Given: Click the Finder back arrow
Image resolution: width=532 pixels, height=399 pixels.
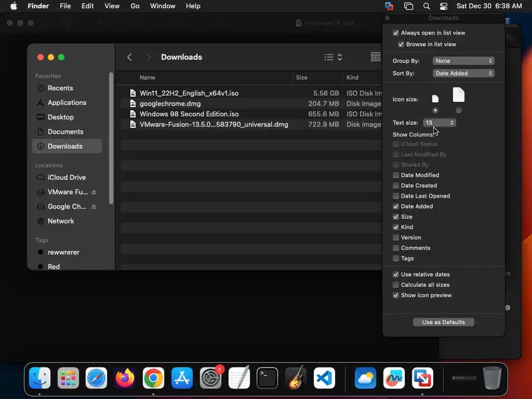Looking at the screenshot, I should coord(129,57).
